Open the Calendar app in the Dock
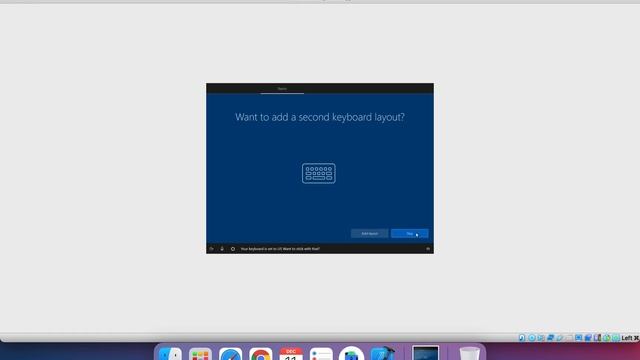The image size is (640, 360). [x=291, y=353]
